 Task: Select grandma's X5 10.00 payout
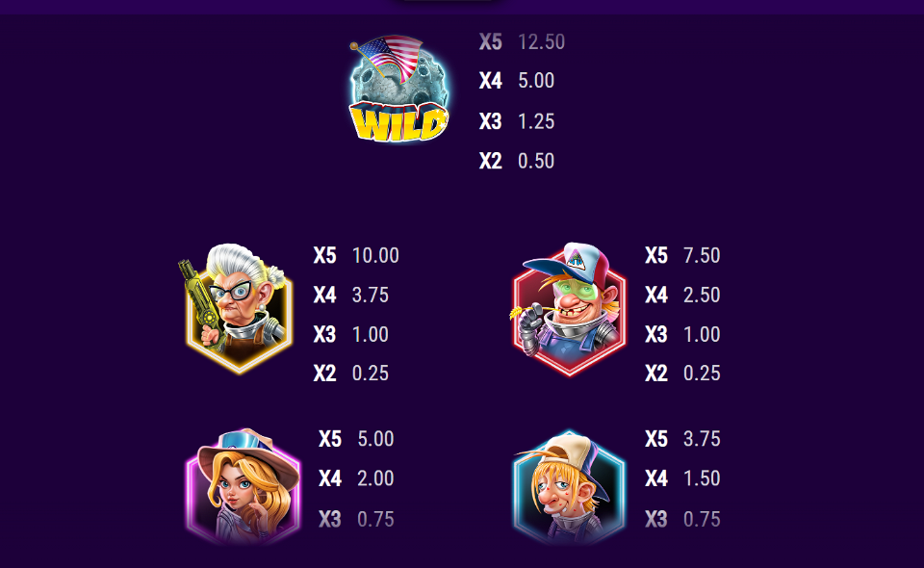click(356, 255)
